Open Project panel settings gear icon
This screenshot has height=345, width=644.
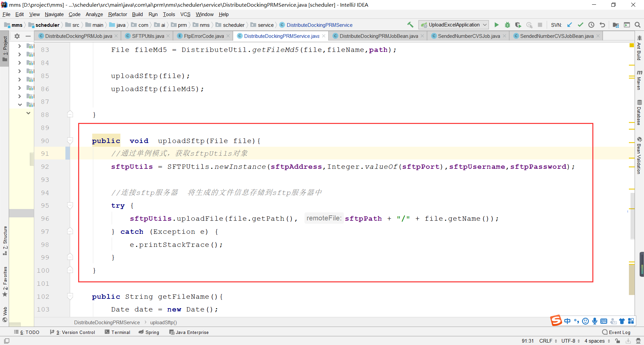tap(17, 36)
